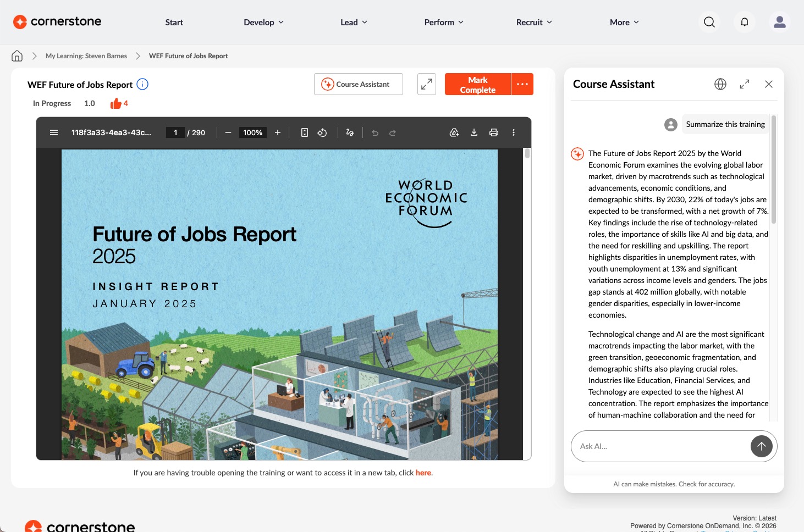This screenshot has height=532, width=804.
Task: Click the PDF redo arrow
Action: point(393,132)
